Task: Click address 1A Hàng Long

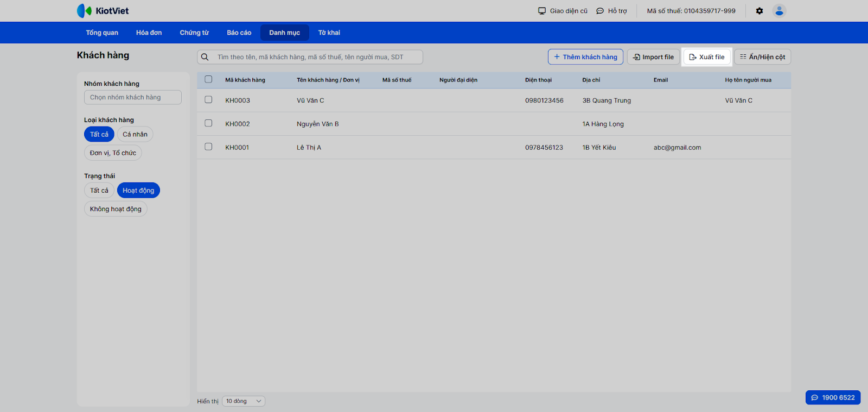Action: tap(603, 124)
